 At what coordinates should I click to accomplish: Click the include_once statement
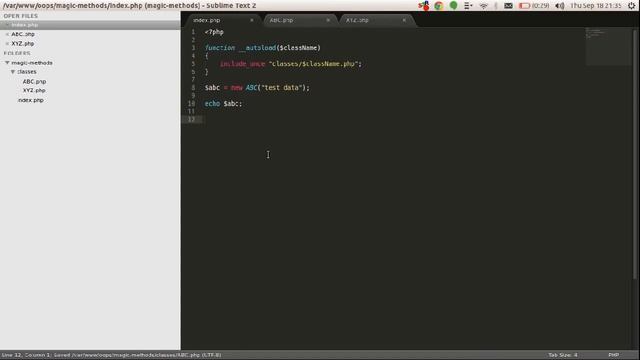[x=242, y=64]
